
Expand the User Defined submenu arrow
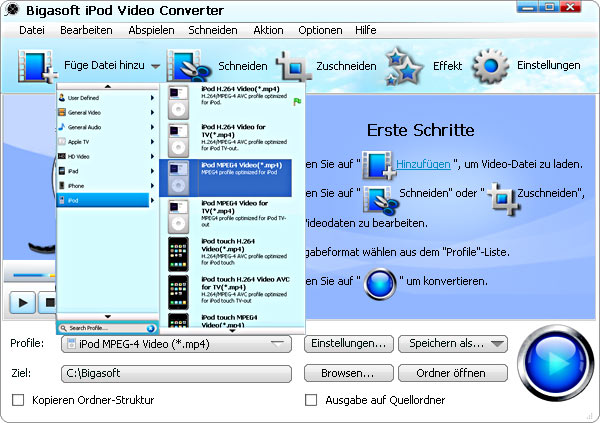coord(152,98)
